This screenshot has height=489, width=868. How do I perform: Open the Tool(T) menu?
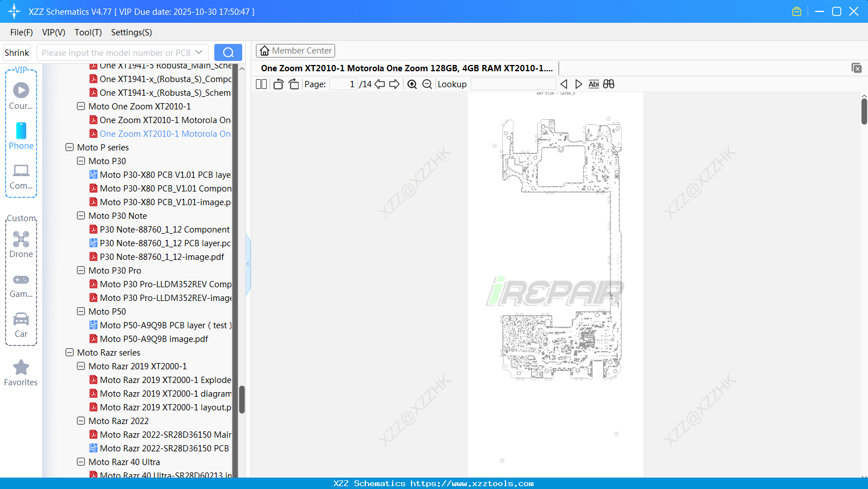coord(88,32)
